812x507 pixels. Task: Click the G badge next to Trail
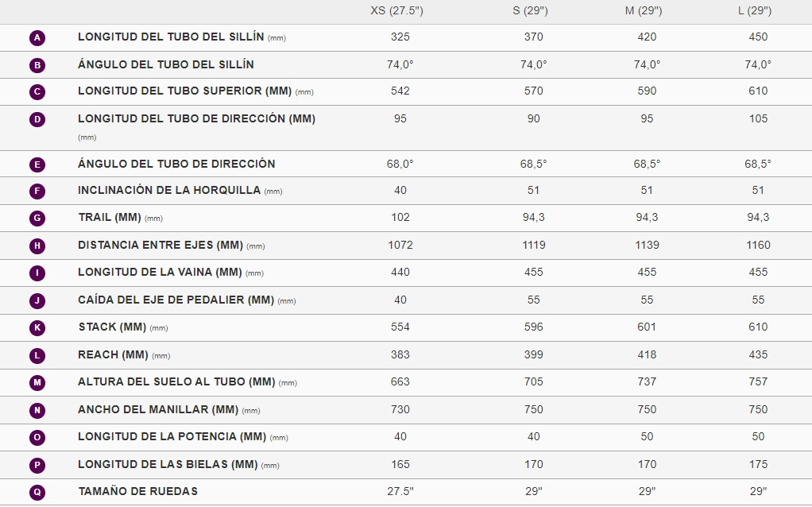[x=37, y=218]
